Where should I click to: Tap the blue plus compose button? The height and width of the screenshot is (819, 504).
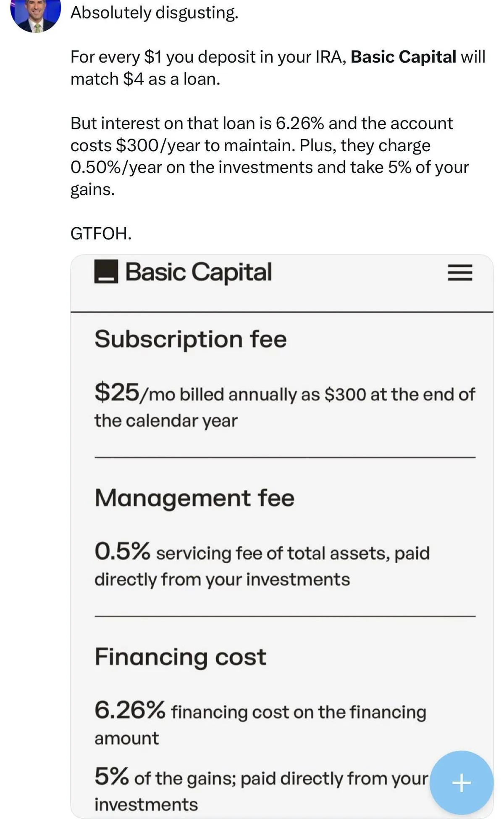tap(461, 782)
